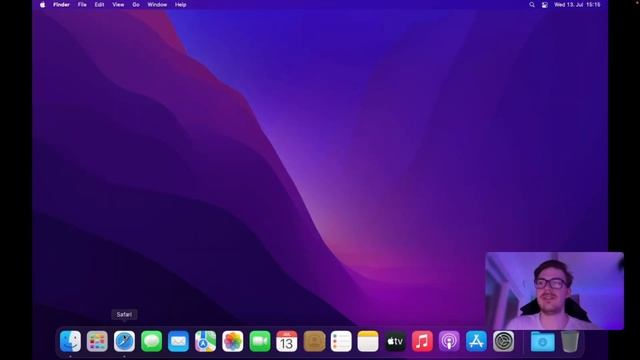Launch Maps from the Dock
Viewport: 640px width, 360px height.
(205, 341)
